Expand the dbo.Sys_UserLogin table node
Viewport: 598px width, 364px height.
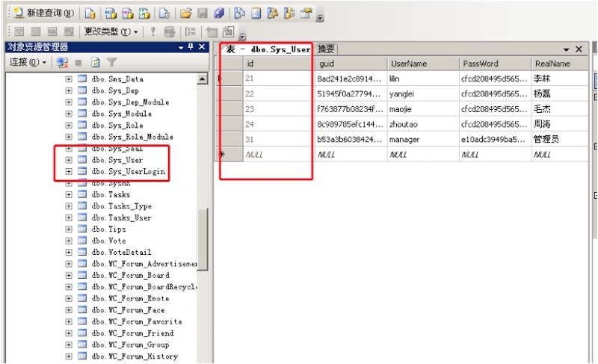(69, 172)
